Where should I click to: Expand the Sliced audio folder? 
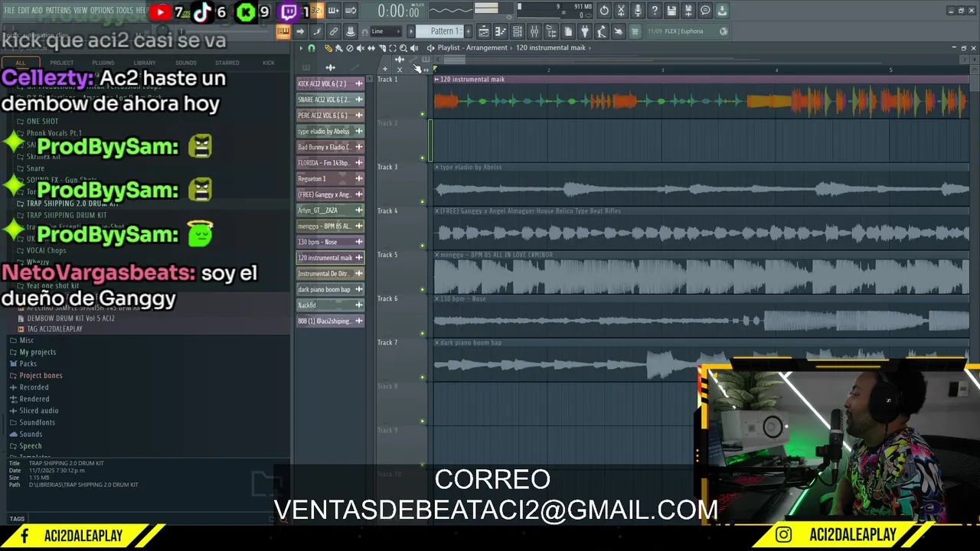point(38,411)
